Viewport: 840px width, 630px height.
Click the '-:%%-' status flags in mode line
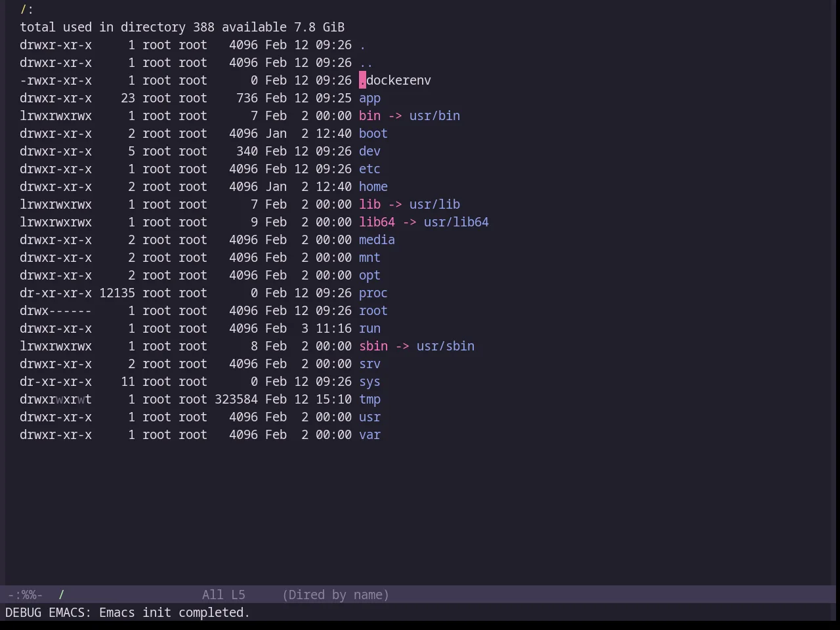click(x=25, y=595)
